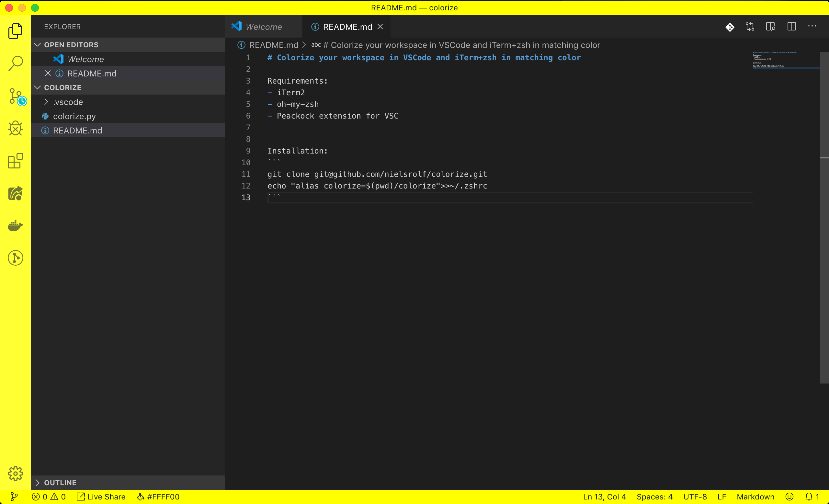Screen dimensions: 829x504
Task: Open the Live Share activity bar icon
Action: point(16,193)
